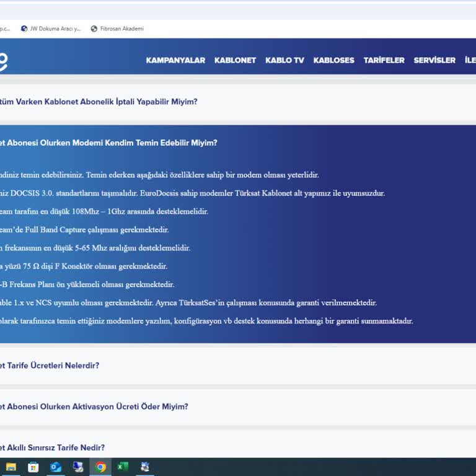Switch to Google Chrome in the taskbar
This screenshot has width=476, height=476.
click(100, 467)
